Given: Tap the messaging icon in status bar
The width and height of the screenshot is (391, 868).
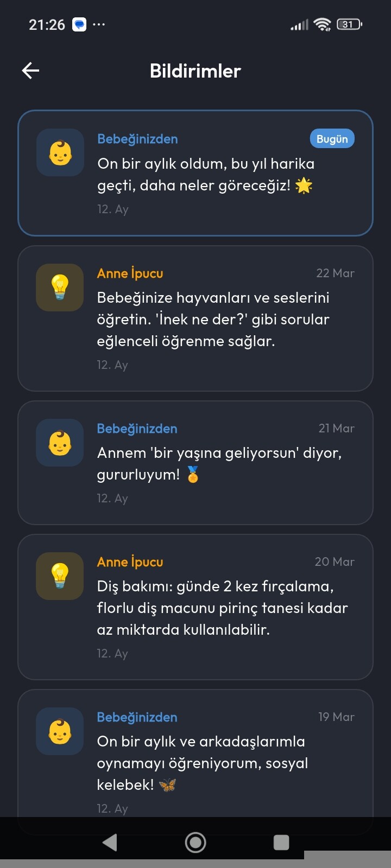Looking at the screenshot, I should point(79,24).
